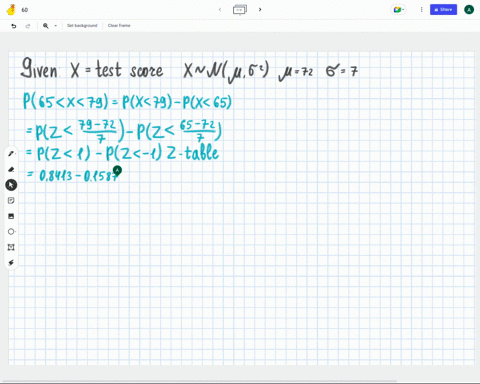Click handwritten value "0.8413"
Screen dimensions: 480x384
click(56, 176)
